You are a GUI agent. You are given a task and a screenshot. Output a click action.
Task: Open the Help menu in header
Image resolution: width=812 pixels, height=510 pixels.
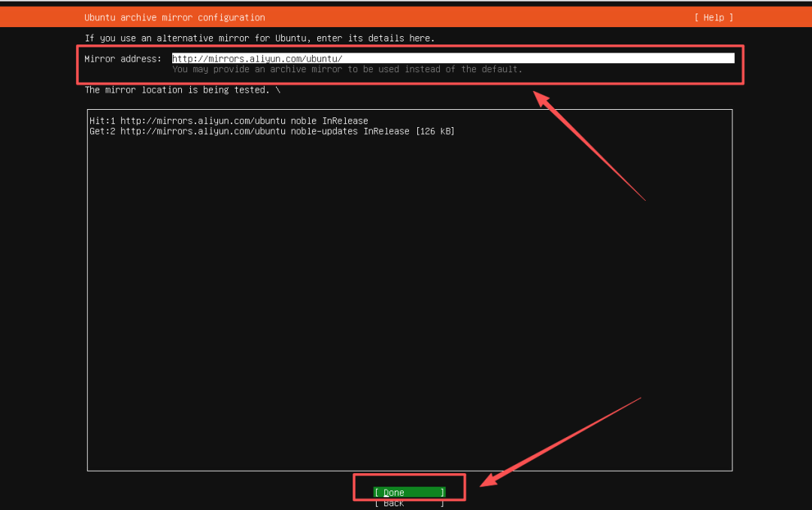713,17
